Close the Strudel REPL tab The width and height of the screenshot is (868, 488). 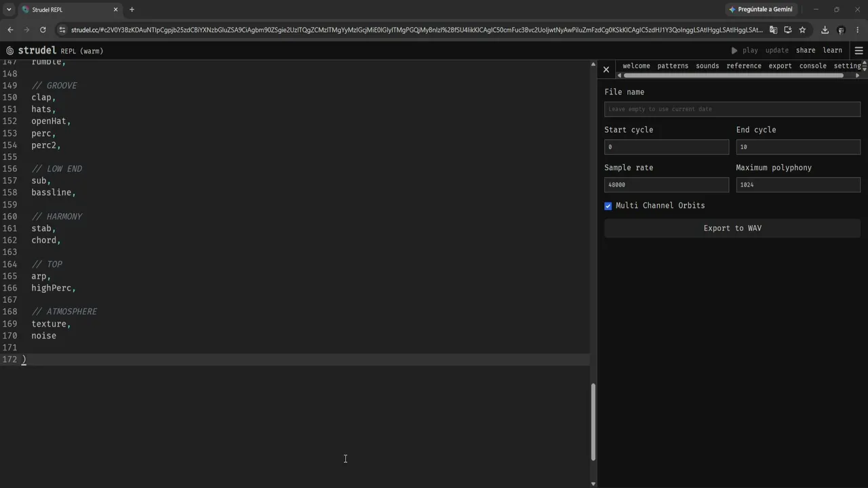pos(115,9)
